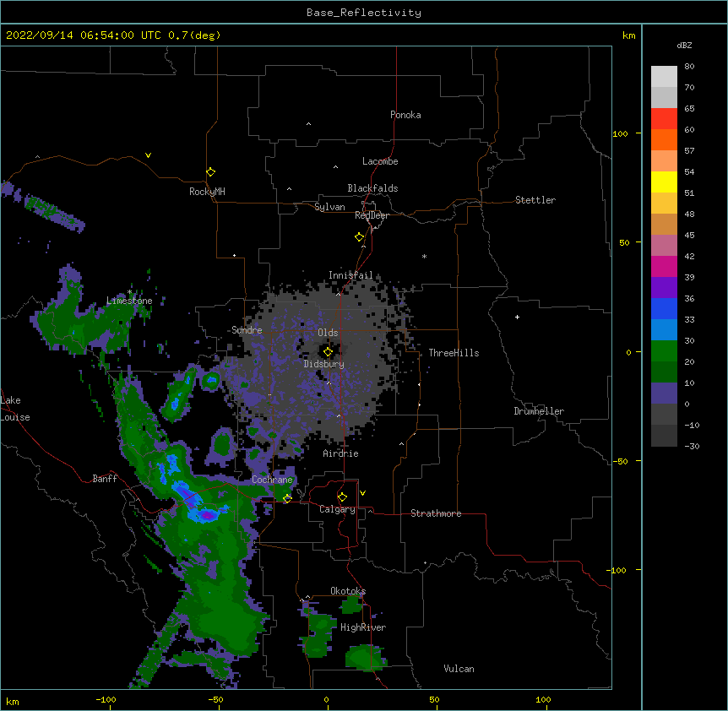Click the Cochrane label

coord(272,480)
